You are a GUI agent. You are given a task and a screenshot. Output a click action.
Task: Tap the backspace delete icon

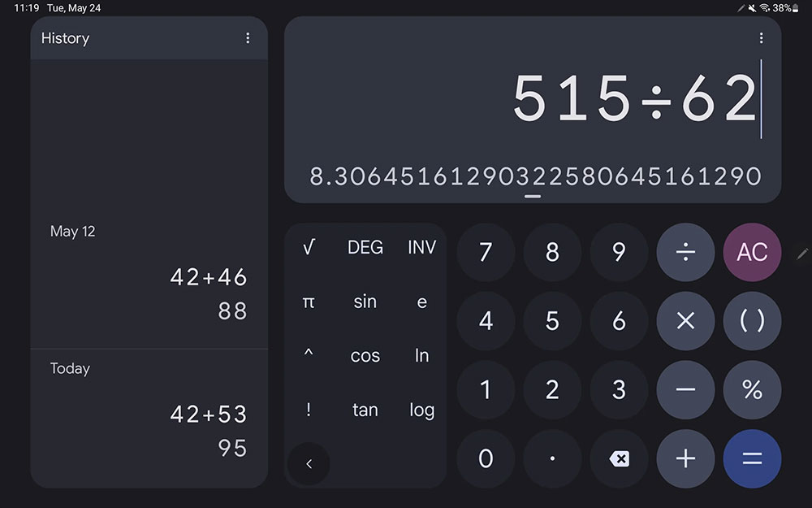tap(619, 458)
